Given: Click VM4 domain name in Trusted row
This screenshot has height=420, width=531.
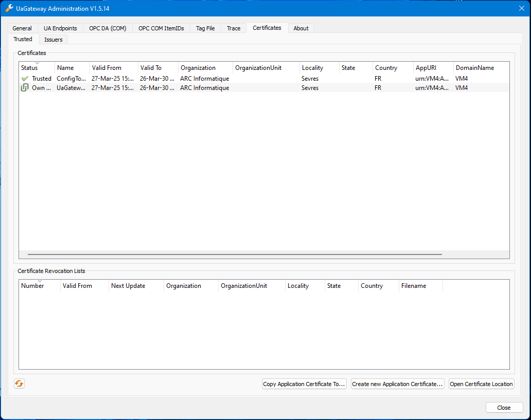Looking at the screenshot, I should pos(462,79).
